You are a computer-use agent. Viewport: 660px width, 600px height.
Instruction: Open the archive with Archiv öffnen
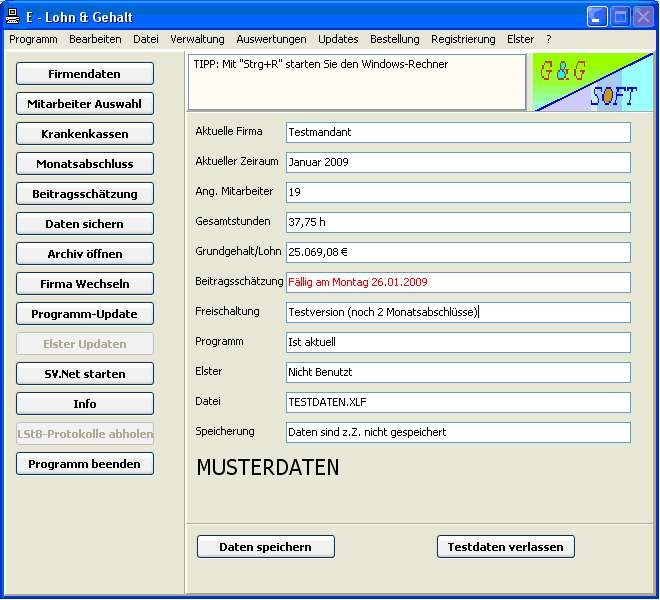[x=85, y=254]
